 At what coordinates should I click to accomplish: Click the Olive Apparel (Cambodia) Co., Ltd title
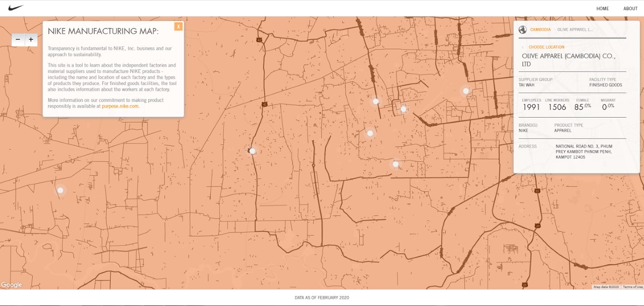pyautogui.click(x=569, y=60)
